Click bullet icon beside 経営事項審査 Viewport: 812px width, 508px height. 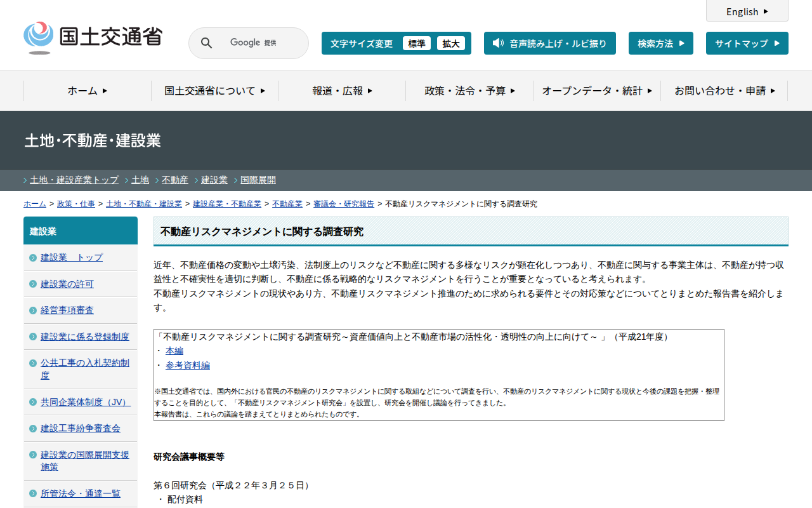[x=33, y=311]
